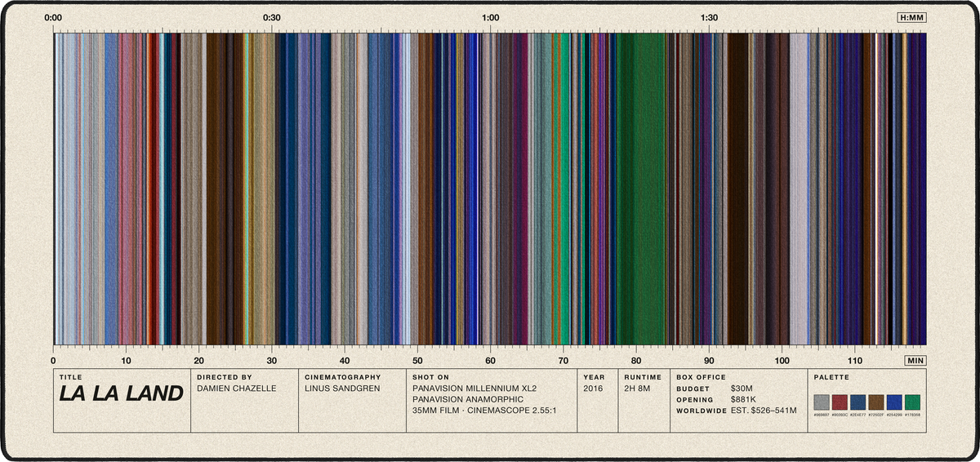
Task: Click the SHOT ON label
Action: 431,377
